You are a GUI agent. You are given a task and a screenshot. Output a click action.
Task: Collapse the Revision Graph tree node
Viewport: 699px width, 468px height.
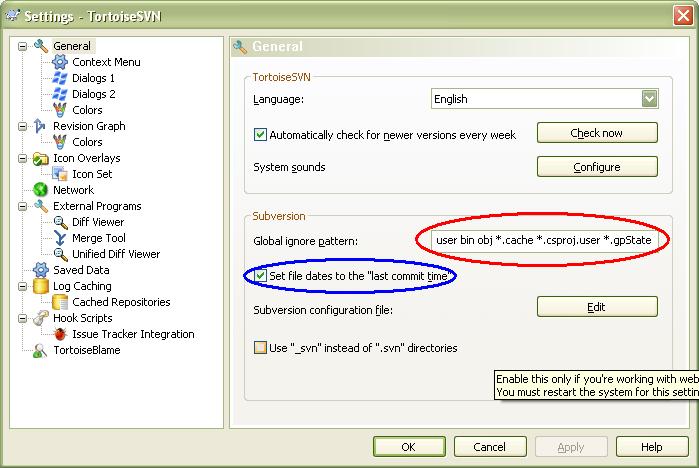tap(22, 127)
